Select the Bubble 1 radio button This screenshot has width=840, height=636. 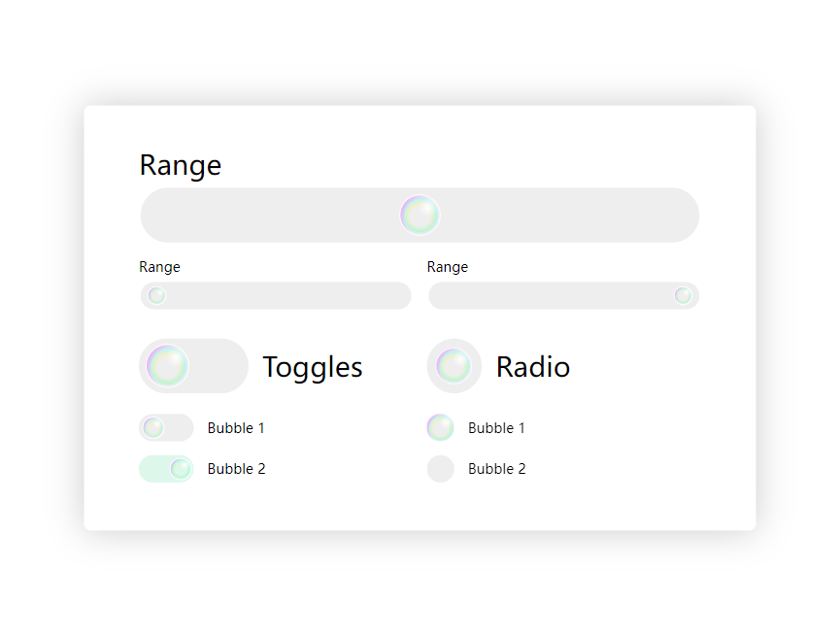pyautogui.click(x=440, y=428)
